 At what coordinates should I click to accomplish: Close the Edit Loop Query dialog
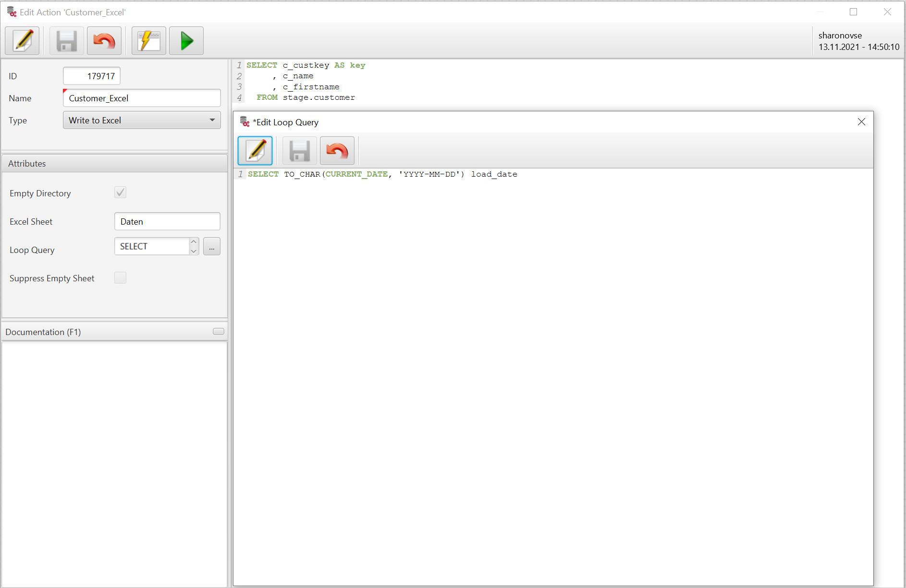(861, 121)
